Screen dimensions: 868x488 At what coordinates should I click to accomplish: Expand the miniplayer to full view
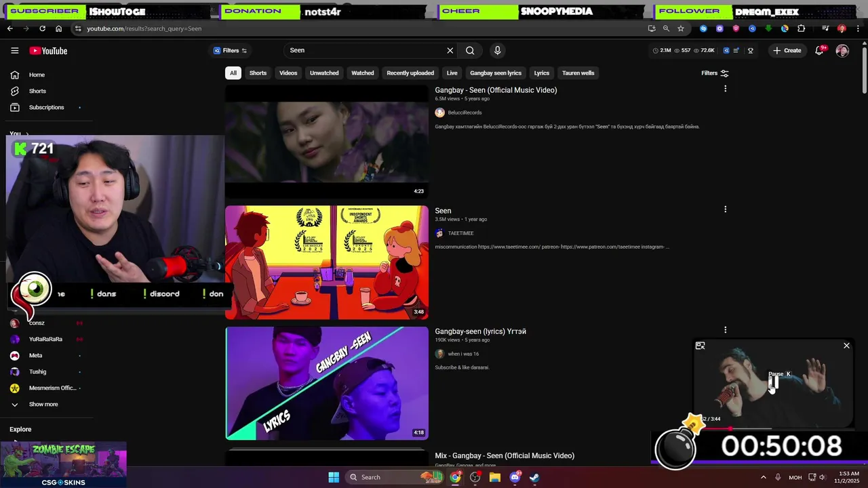pos(700,346)
